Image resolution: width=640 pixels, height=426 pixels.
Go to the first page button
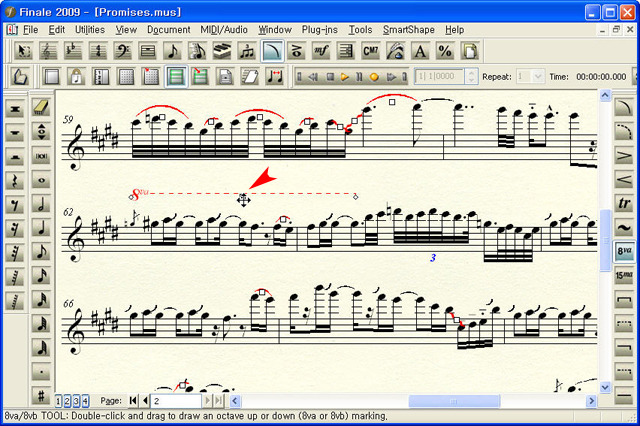point(133,401)
